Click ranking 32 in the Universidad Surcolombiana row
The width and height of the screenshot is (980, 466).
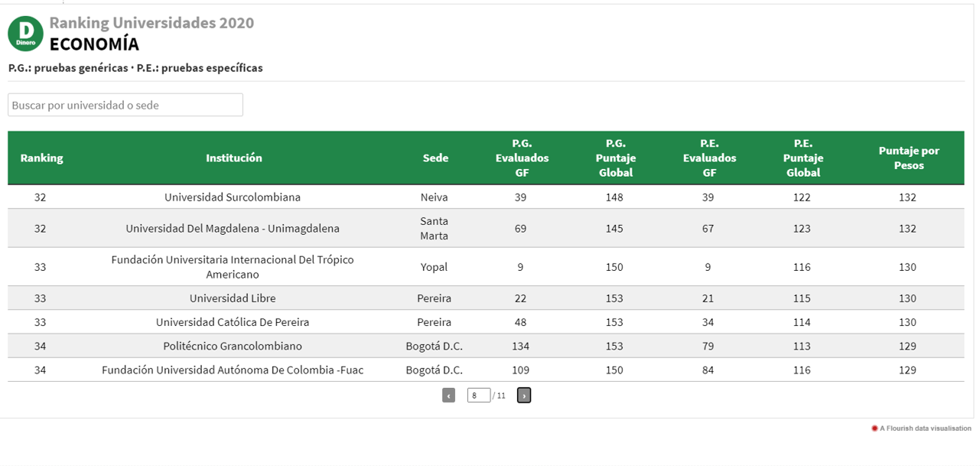pyautogui.click(x=41, y=197)
